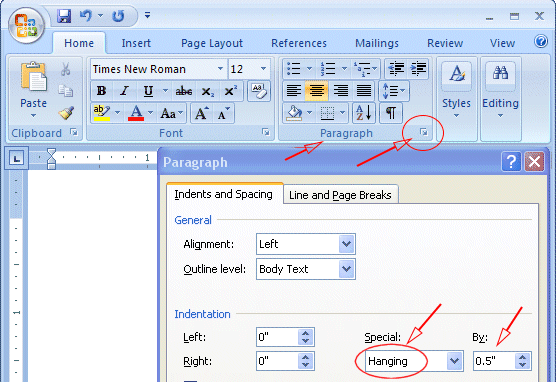
Task: Open Special indentation dropdown Hanging
Action: pos(414,361)
